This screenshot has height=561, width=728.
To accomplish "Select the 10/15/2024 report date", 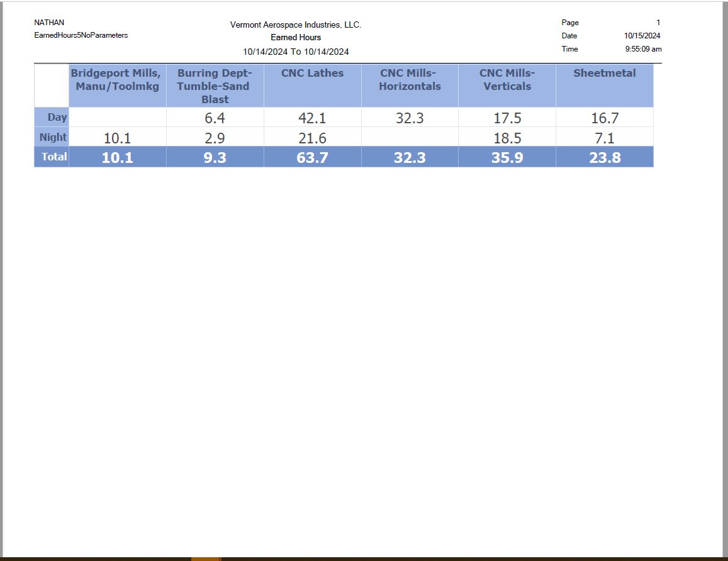I will tap(642, 36).
